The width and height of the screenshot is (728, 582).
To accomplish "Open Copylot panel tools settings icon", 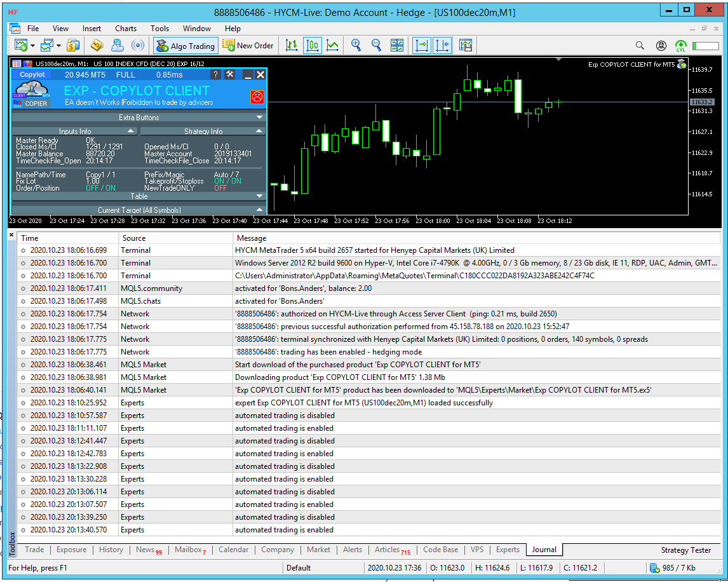I will (230, 74).
